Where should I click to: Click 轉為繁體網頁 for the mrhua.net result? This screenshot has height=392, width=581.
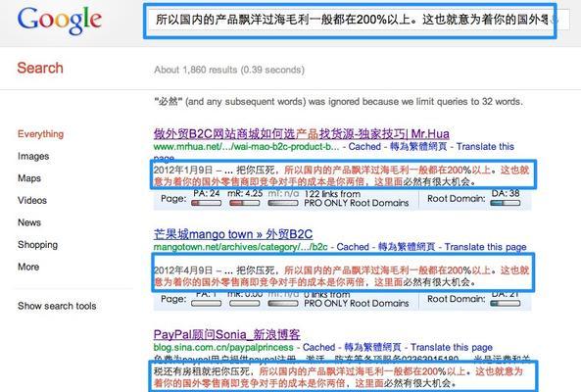pos(418,147)
